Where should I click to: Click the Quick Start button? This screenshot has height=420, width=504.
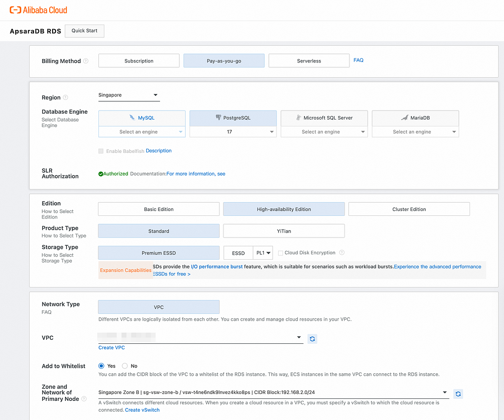85,31
